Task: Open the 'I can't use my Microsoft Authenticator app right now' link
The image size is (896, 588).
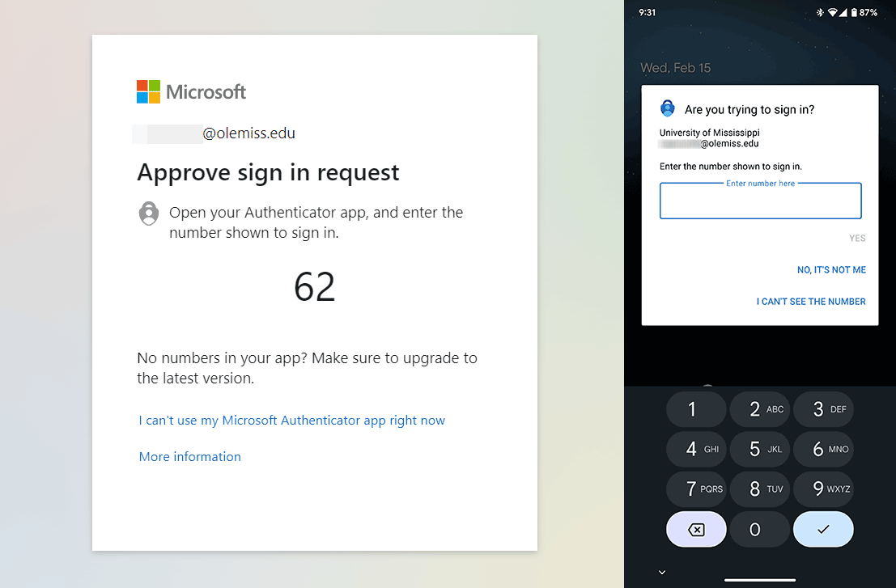Action: pyautogui.click(x=291, y=420)
